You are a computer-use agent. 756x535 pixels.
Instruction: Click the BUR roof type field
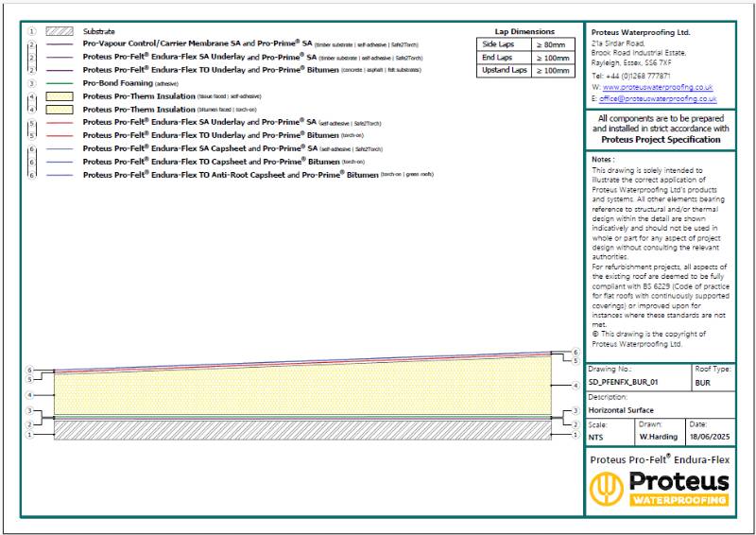pyautogui.click(x=702, y=383)
